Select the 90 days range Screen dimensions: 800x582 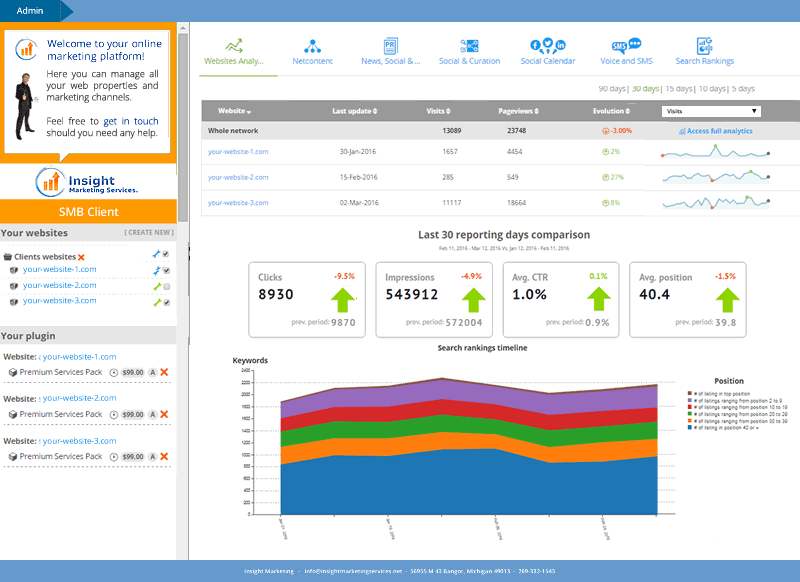click(x=612, y=88)
